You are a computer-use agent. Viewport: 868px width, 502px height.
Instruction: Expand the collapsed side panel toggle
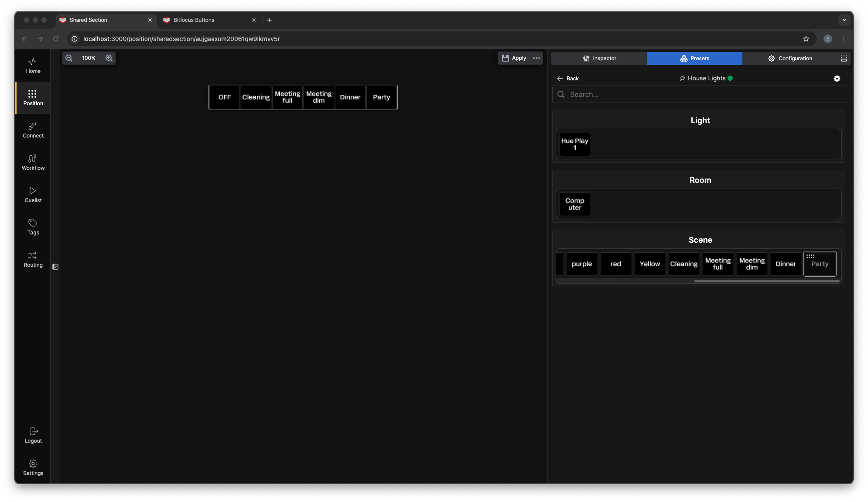click(x=55, y=267)
